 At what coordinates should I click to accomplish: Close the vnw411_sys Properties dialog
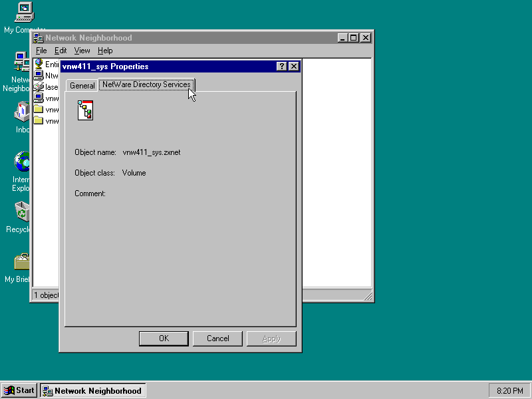293,66
